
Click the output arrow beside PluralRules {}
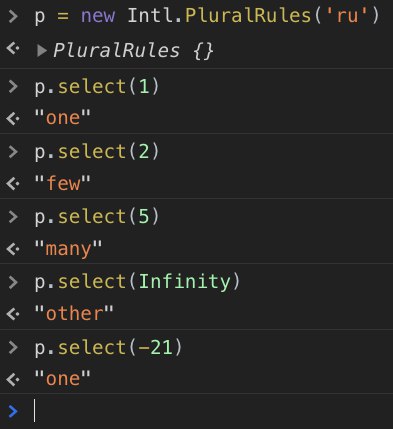(x=13, y=49)
